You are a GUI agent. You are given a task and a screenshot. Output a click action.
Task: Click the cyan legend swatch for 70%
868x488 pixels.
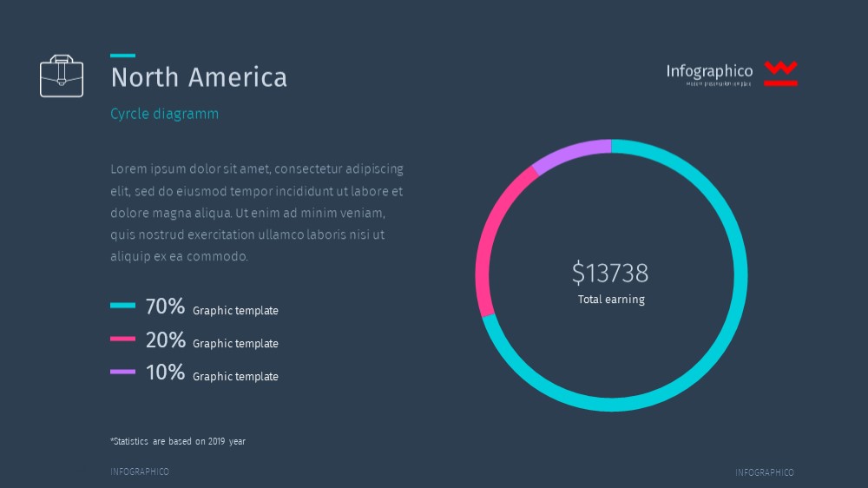click(123, 305)
